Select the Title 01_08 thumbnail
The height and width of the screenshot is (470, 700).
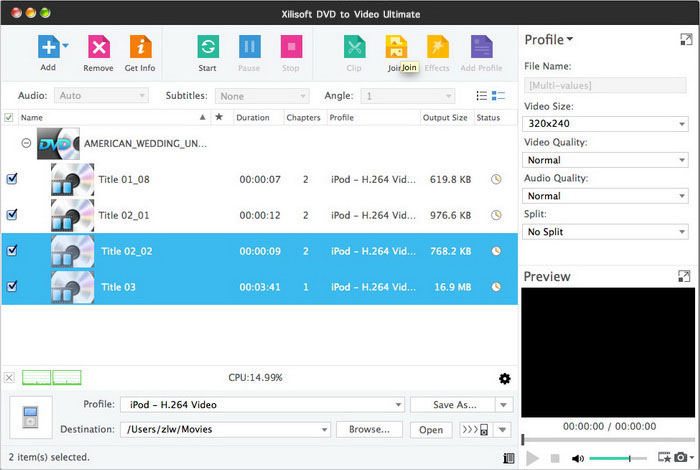(x=72, y=179)
